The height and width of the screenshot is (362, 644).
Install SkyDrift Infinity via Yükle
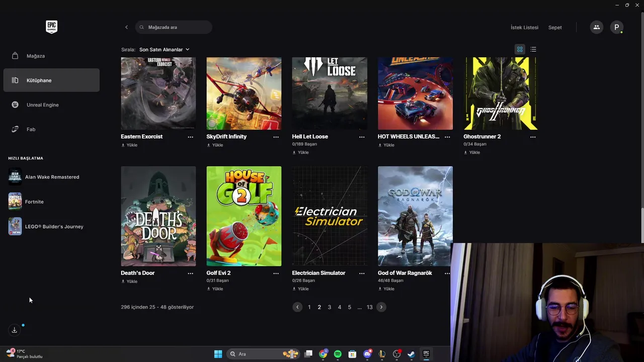point(215,145)
